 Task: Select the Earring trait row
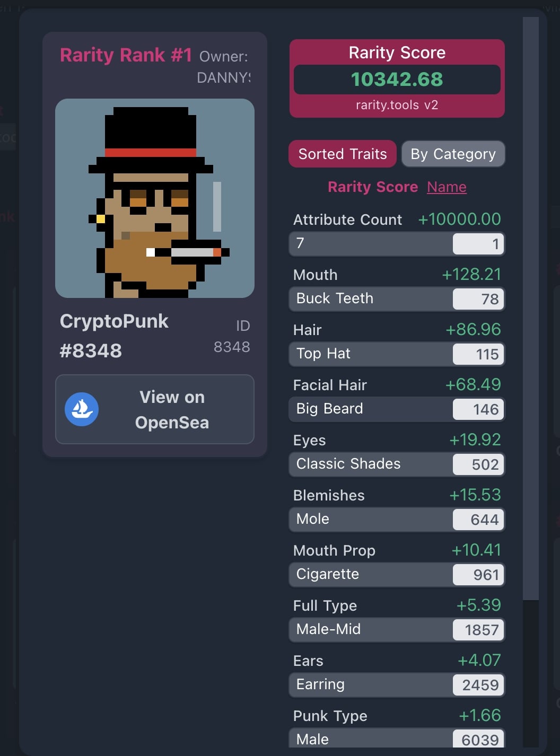pyautogui.click(x=397, y=685)
